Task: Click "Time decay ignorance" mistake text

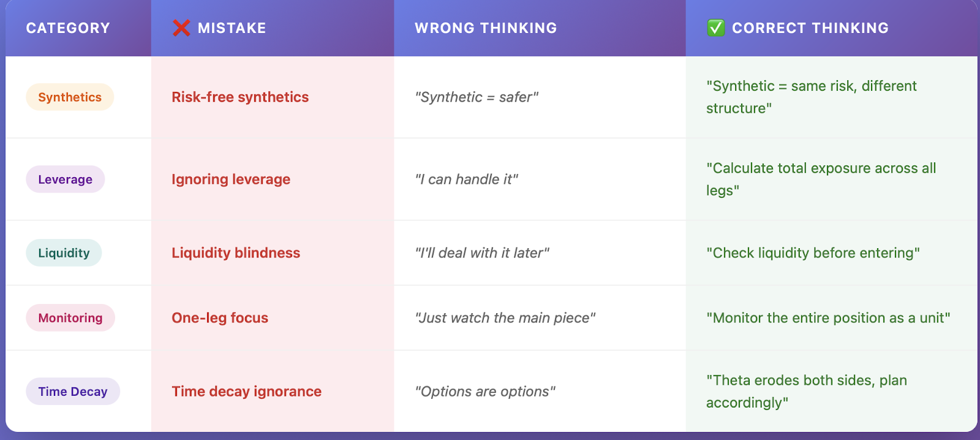Action: point(246,392)
